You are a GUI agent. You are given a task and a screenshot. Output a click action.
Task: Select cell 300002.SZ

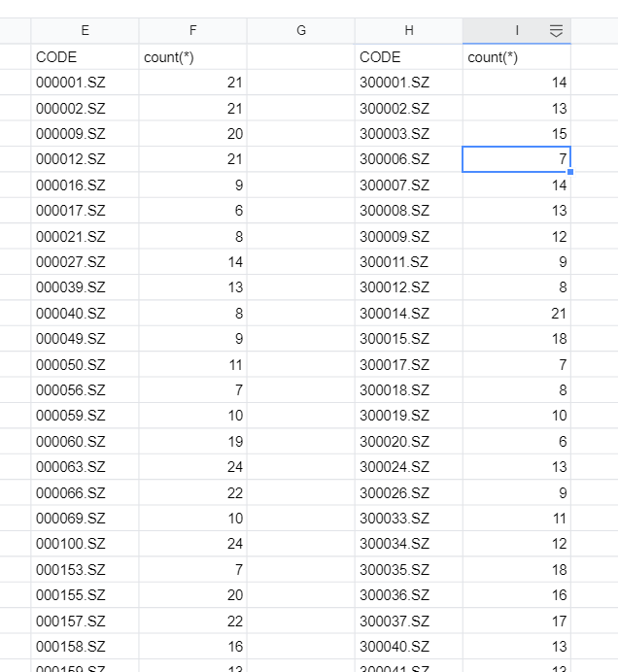pyautogui.click(x=409, y=108)
